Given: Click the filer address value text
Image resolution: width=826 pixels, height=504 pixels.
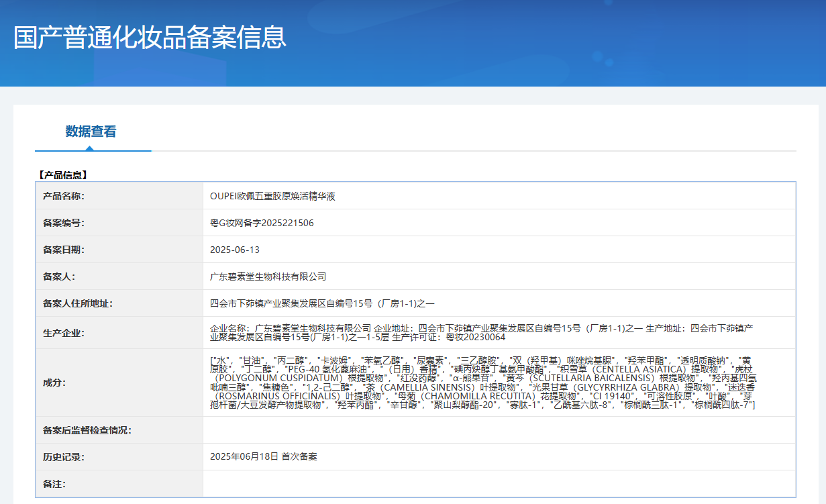Looking at the screenshot, I should point(322,303).
